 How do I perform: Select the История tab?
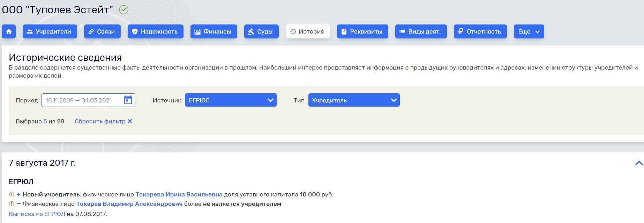tap(308, 31)
